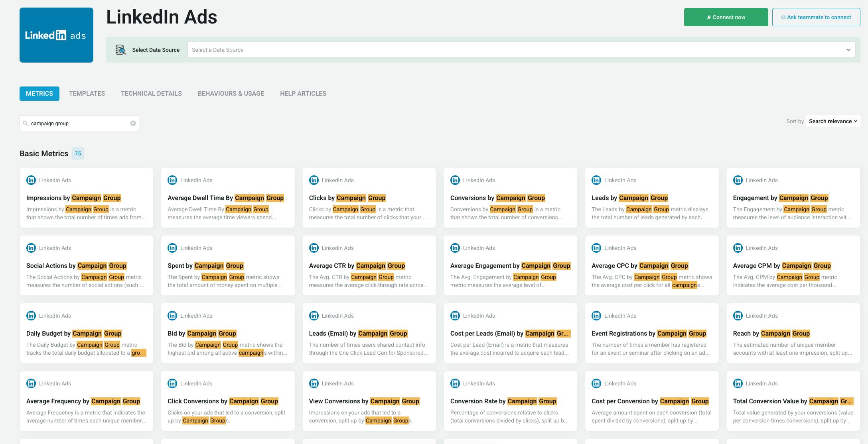Viewport: 868px width, 444px height.
Task: Select Bid by Campaign Group title
Action: (202, 333)
